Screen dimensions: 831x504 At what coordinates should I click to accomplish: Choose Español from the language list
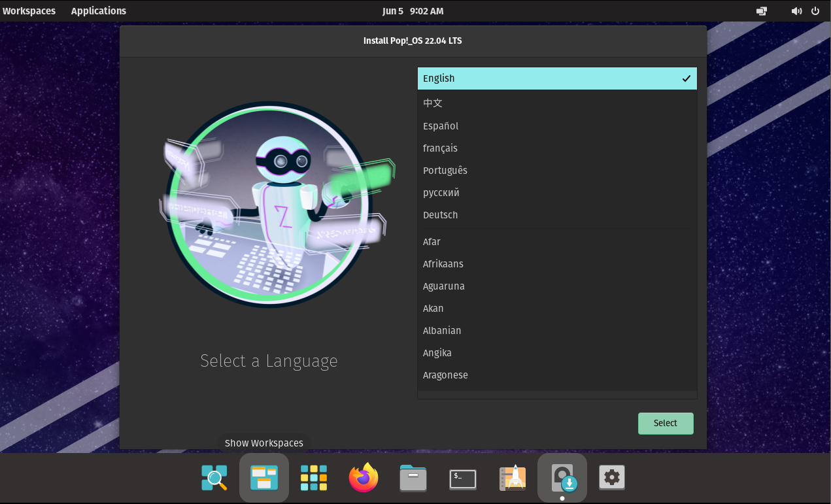(557, 126)
